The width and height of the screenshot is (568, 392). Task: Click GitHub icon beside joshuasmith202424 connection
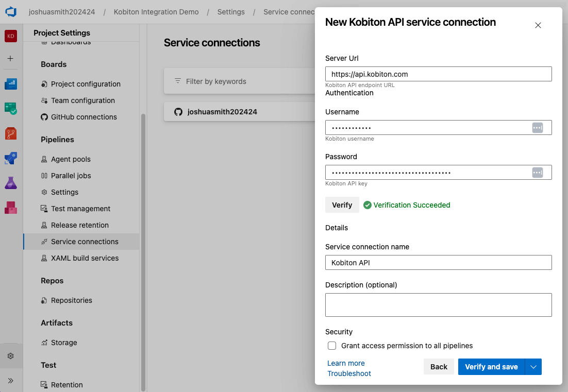pos(178,112)
